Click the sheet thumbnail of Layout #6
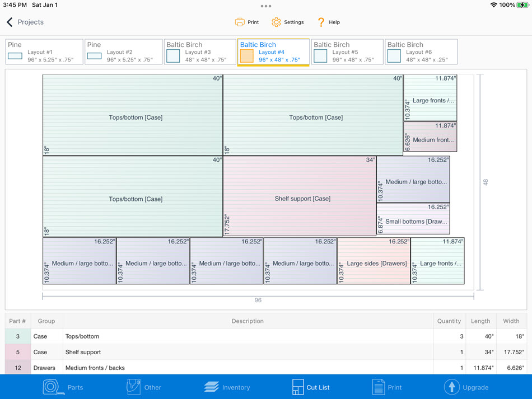 pos(394,56)
